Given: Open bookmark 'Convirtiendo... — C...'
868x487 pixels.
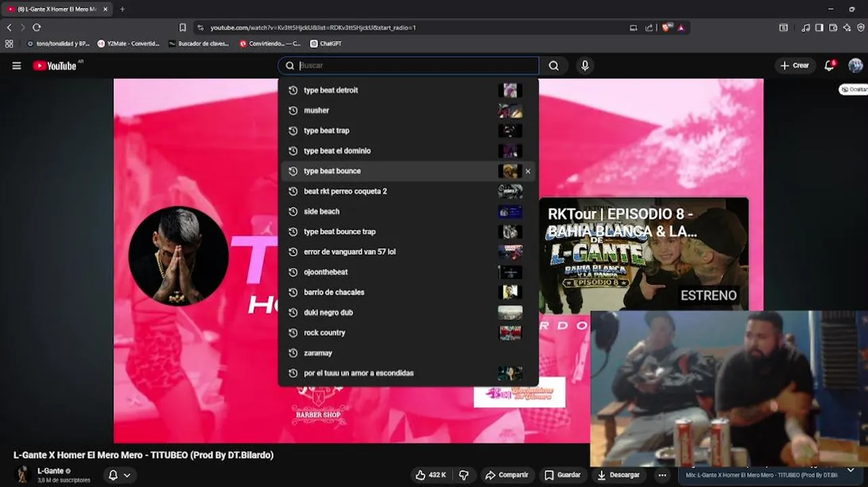Looking at the screenshot, I should point(270,43).
